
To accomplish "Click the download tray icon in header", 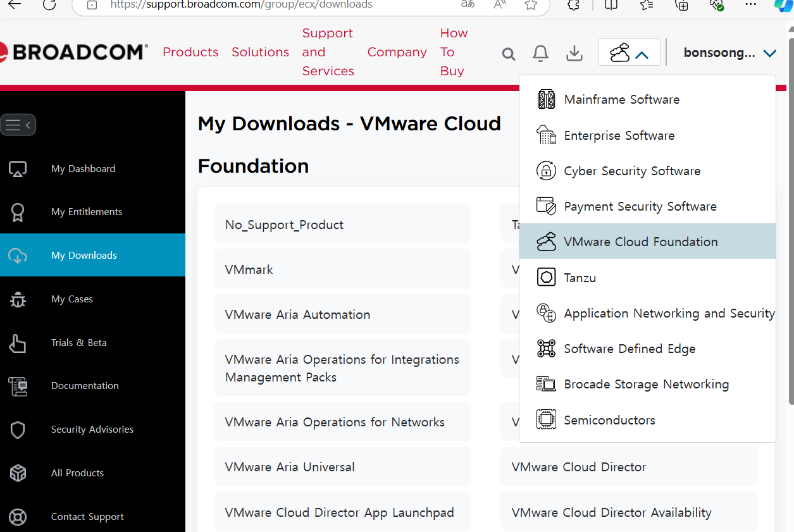I will pyautogui.click(x=574, y=53).
